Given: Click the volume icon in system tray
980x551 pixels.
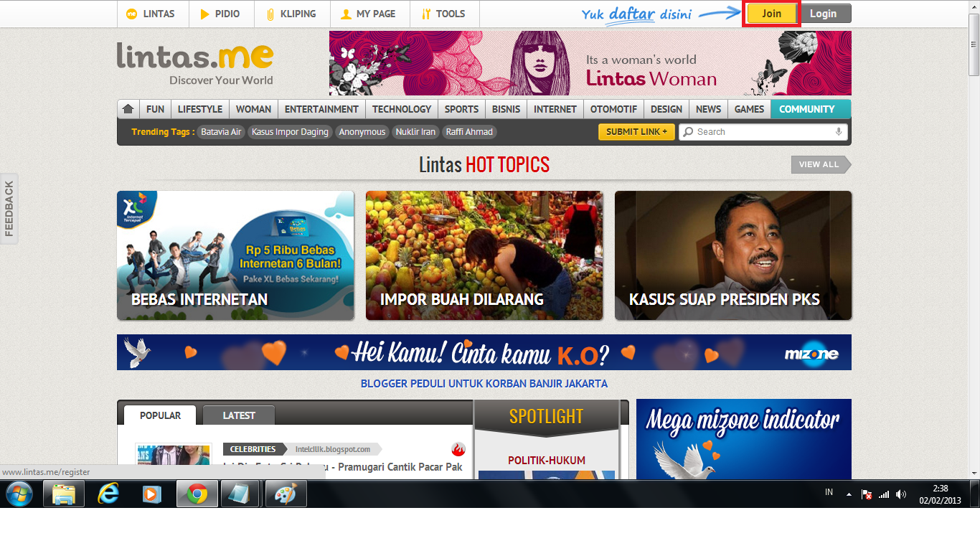Looking at the screenshot, I should (x=901, y=494).
